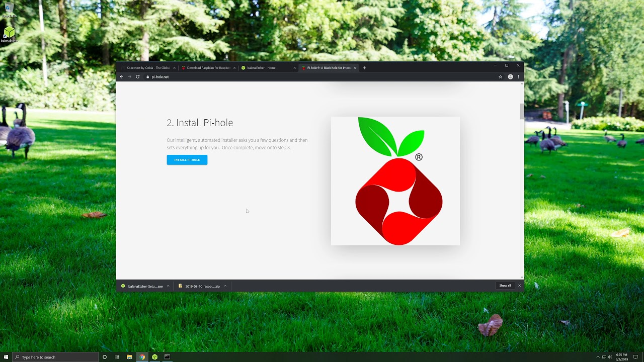The height and width of the screenshot is (362, 644).
Task: Click the network icon in the system tray
Action: click(604, 357)
